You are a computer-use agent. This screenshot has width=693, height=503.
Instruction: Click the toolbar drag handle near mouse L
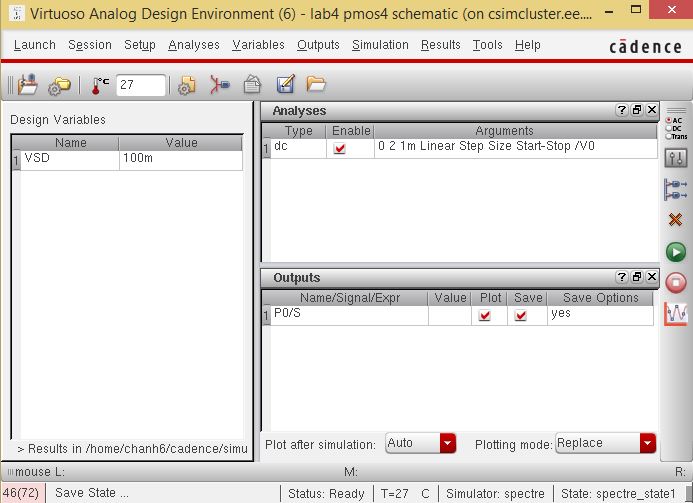10,472
